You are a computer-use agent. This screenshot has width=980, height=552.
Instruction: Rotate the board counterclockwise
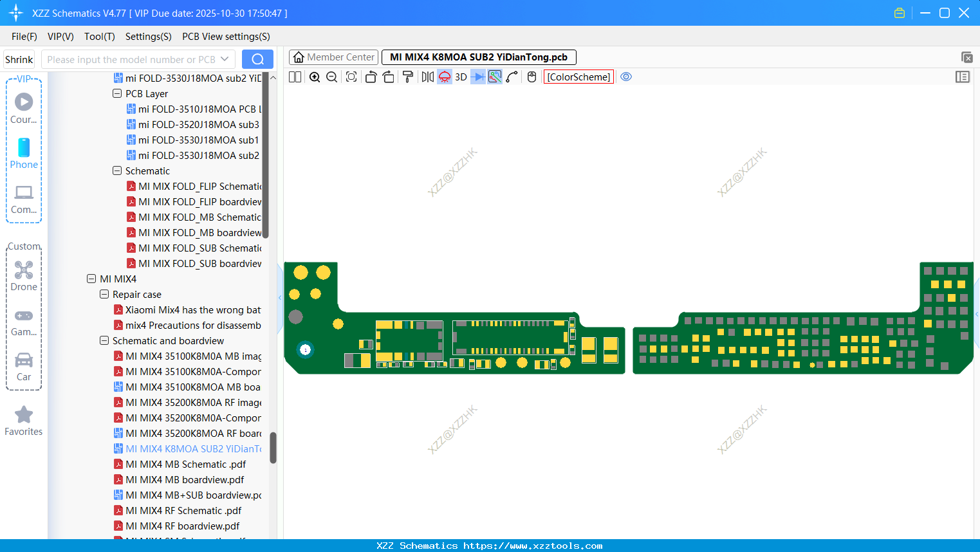(x=371, y=77)
